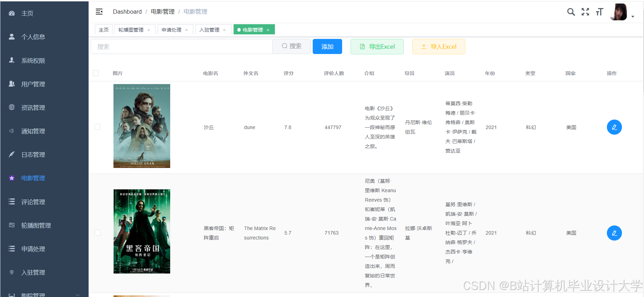Focus the 搜索 input field
Image resolution: width=644 pixels, height=297 pixels.
[182, 46]
